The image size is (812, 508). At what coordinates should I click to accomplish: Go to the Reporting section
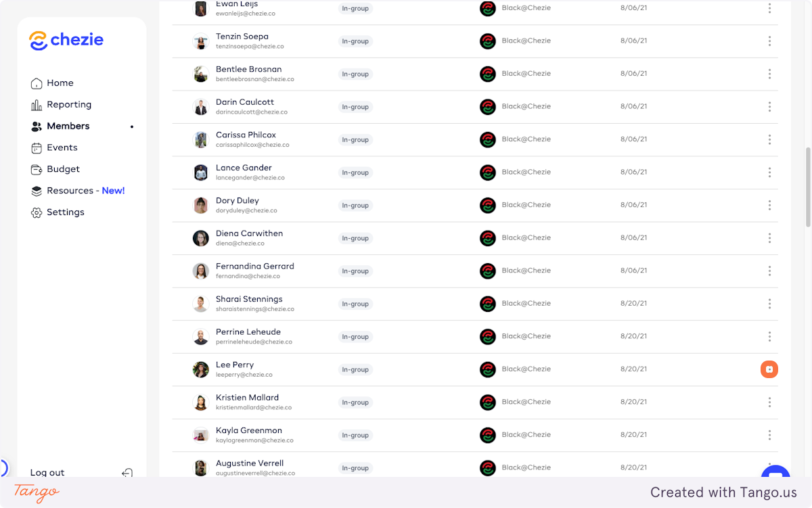(68, 105)
